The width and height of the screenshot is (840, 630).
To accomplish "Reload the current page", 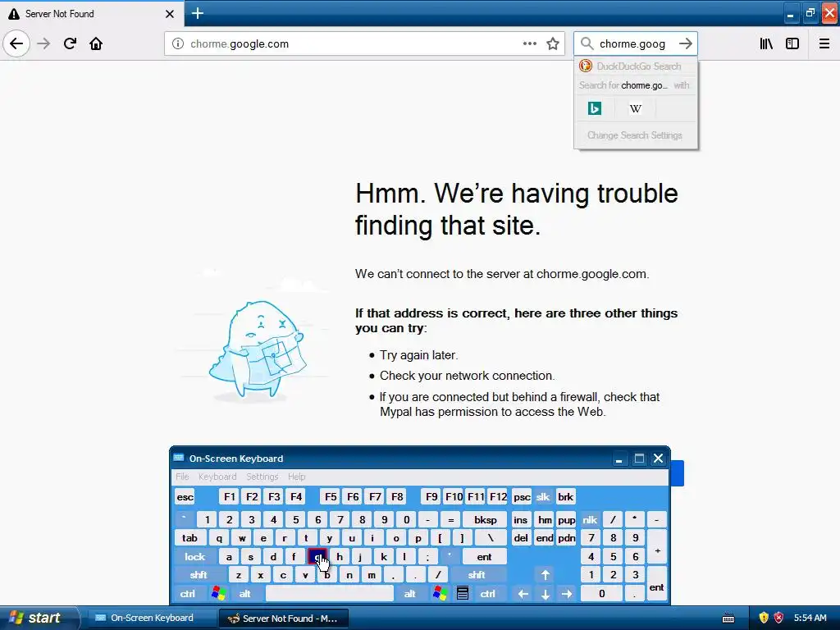I will click(x=71, y=43).
